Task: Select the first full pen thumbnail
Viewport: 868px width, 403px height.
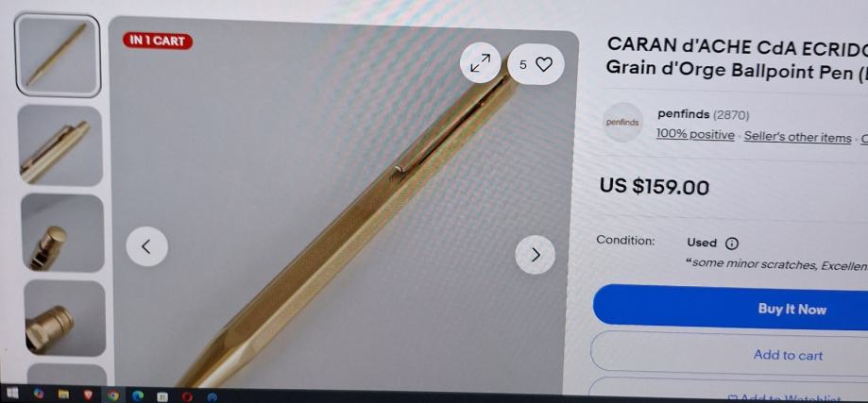Action: pyautogui.click(x=58, y=56)
